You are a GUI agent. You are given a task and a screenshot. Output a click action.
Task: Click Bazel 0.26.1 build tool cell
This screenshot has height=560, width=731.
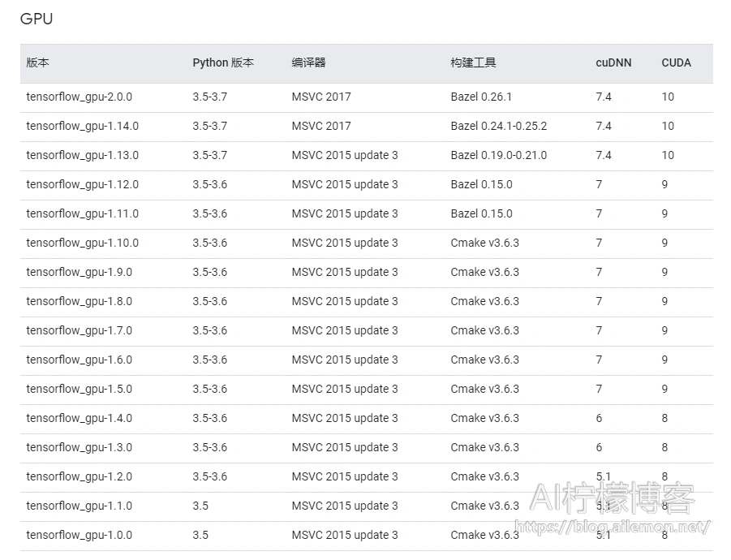[481, 97]
